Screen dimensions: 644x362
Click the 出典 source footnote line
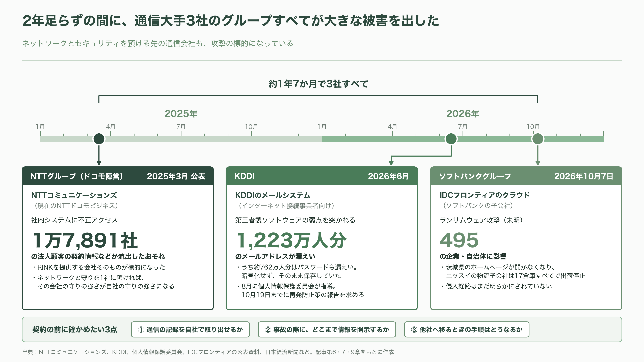pos(208,352)
